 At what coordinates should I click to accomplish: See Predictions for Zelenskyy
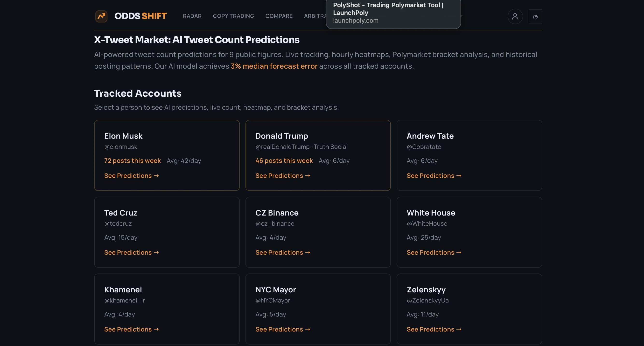[x=434, y=329]
